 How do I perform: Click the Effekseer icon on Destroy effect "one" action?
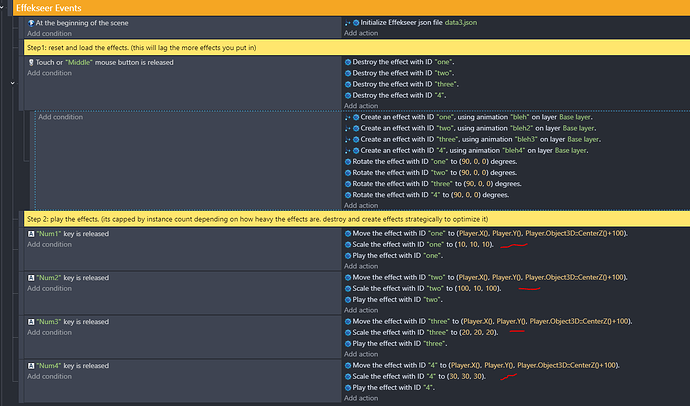tap(348, 62)
